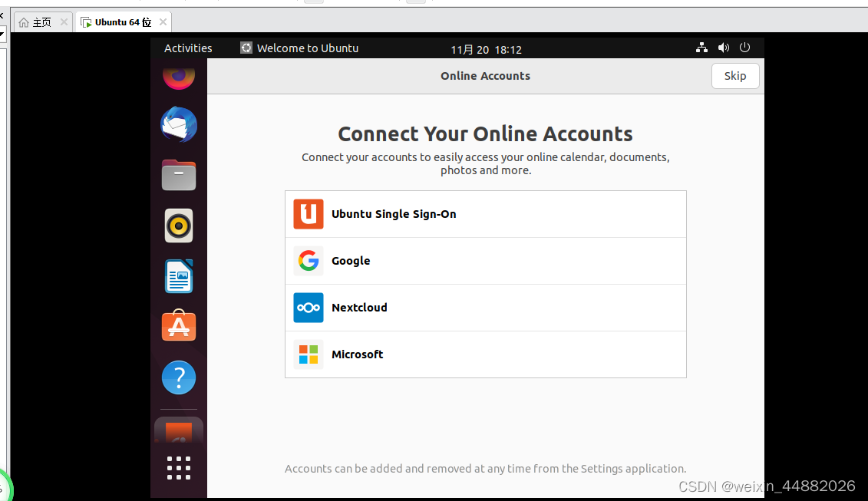The width and height of the screenshot is (868, 501).
Task: Select the Nextcloud account option
Action: click(486, 308)
